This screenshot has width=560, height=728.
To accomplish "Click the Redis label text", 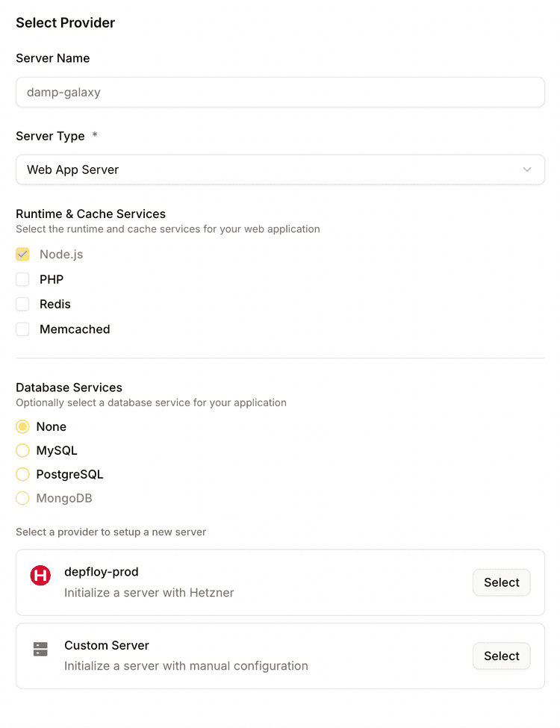I will pyautogui.click(x=55, y=304).
